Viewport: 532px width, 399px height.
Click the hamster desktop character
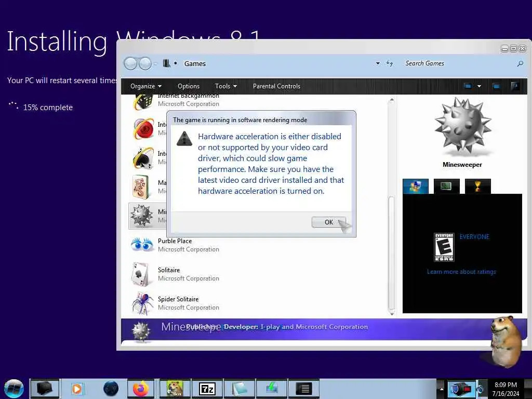pos(506,343)
